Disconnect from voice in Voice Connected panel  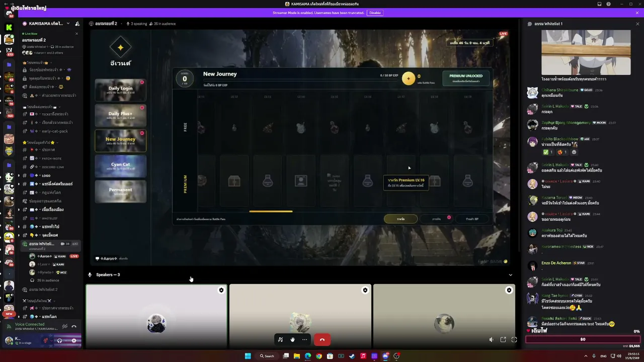(x=74, y=326)
